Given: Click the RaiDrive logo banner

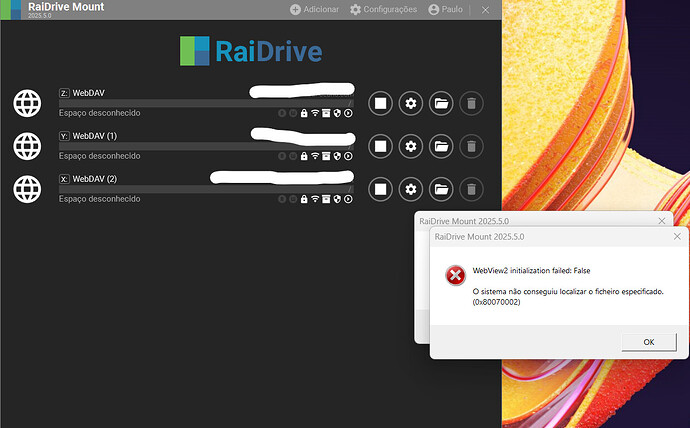Looking at the screenshot, I should [250, 51].
